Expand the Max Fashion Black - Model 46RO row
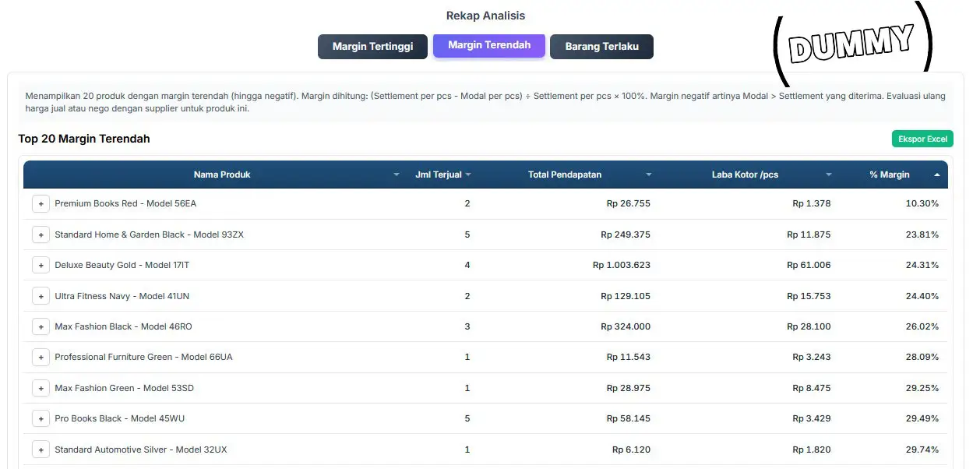The image size is (980, 469). click(41, 326)
